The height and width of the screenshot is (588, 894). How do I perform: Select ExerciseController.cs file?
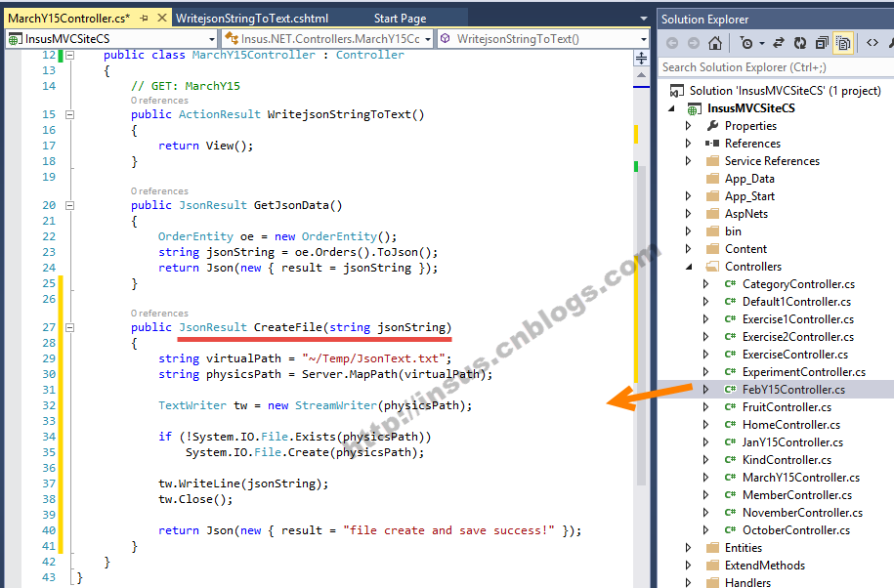point(794,355)
